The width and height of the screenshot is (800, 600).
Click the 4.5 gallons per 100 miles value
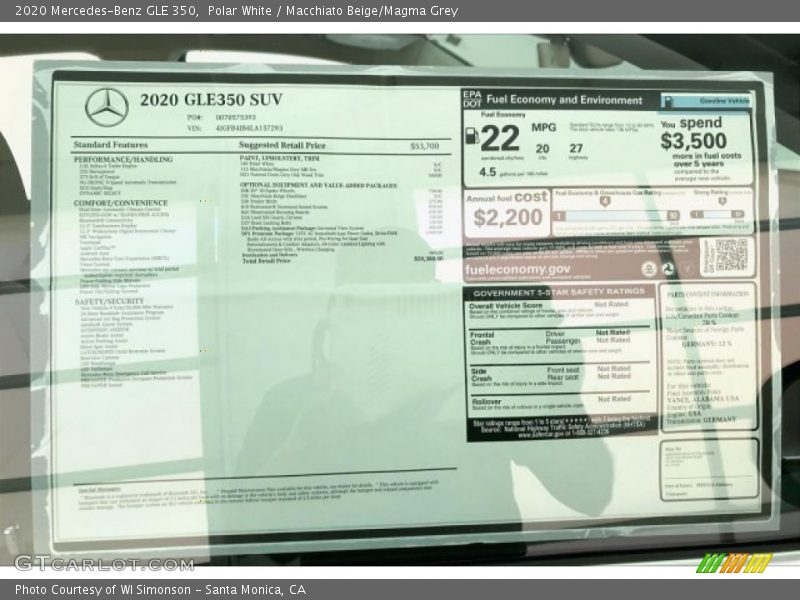(x=487, y=172)
